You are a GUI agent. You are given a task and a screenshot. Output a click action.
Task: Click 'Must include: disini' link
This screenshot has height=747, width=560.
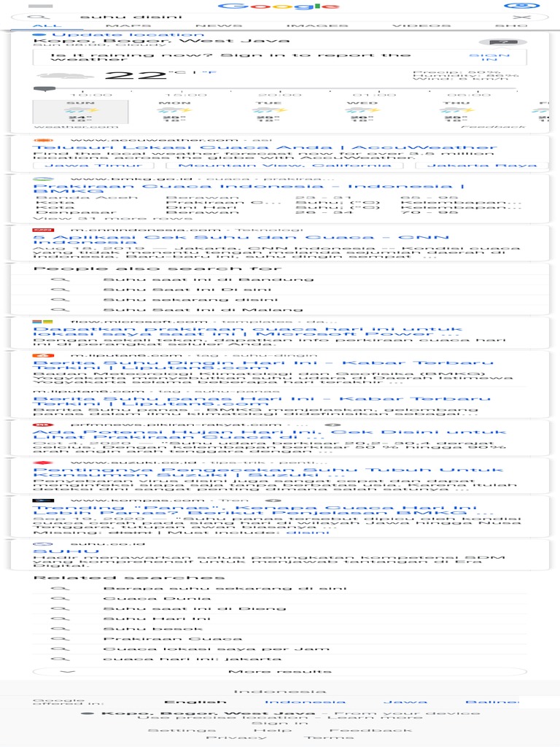[x=308, y=533]
